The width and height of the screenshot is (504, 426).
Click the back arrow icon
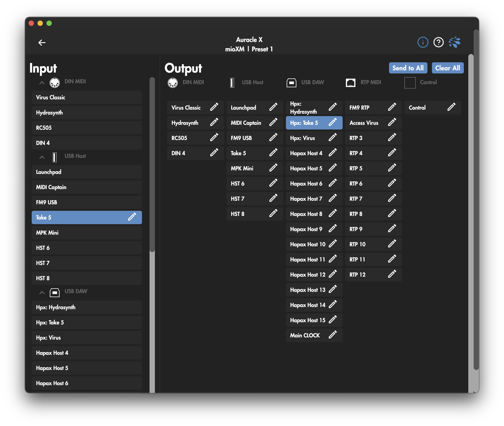[x=42, y=42]
